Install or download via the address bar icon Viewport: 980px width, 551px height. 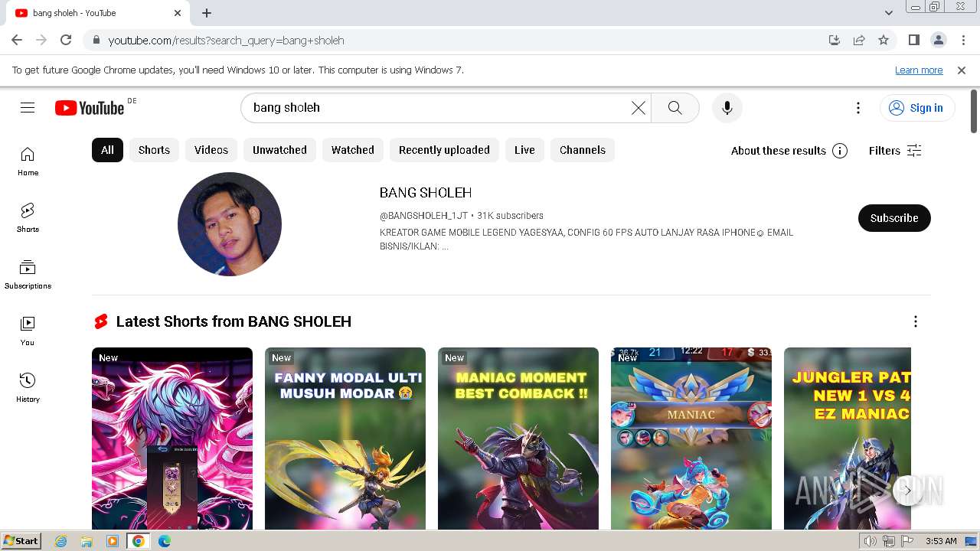point(835,40)
